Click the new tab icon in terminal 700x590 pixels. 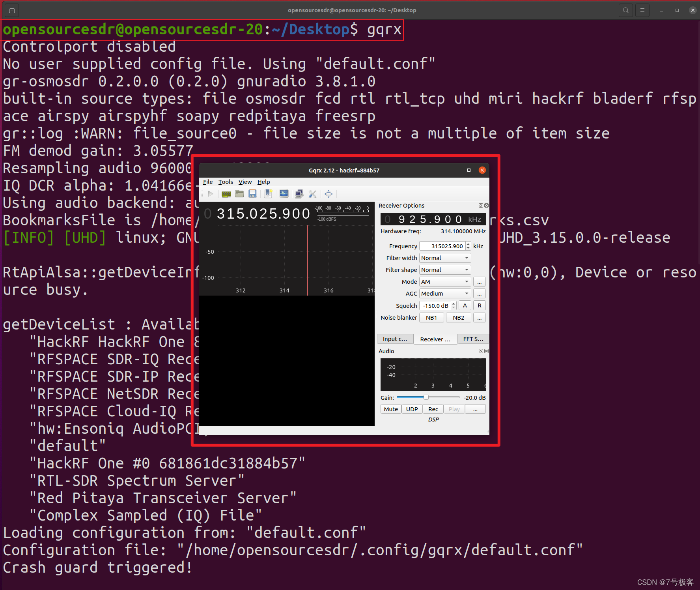[x=12, y=10]
